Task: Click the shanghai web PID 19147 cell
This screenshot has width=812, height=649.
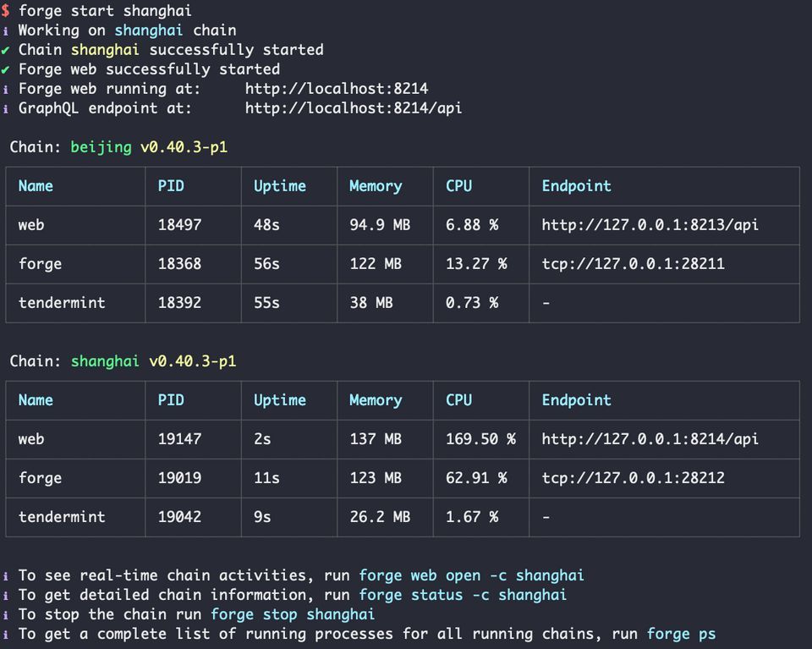Action: pos(179,439)
